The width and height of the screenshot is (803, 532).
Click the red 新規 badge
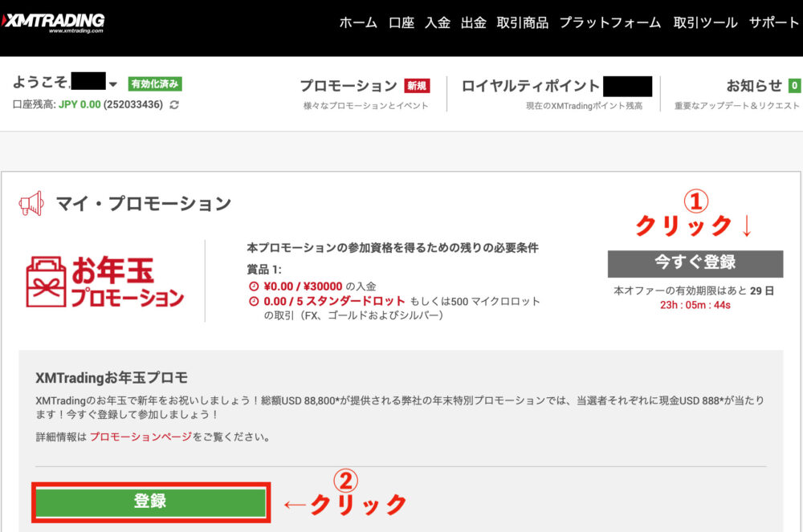(416, 86)
